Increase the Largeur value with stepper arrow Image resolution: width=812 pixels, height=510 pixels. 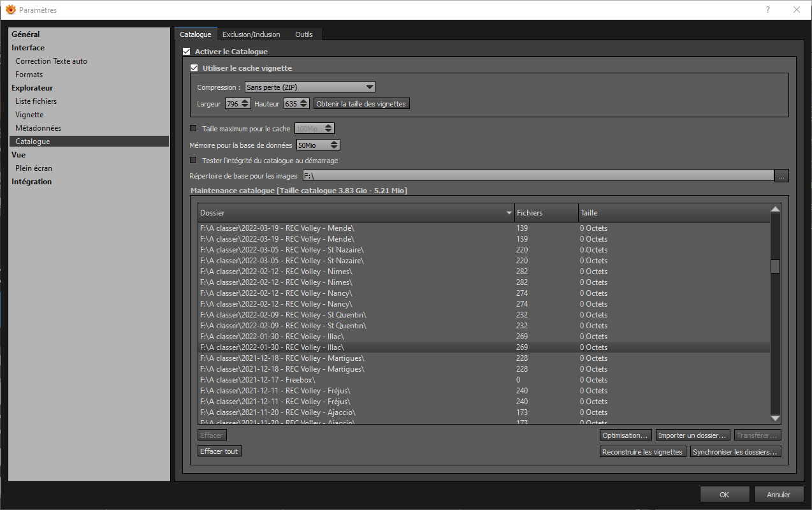[x=245, y=101]
